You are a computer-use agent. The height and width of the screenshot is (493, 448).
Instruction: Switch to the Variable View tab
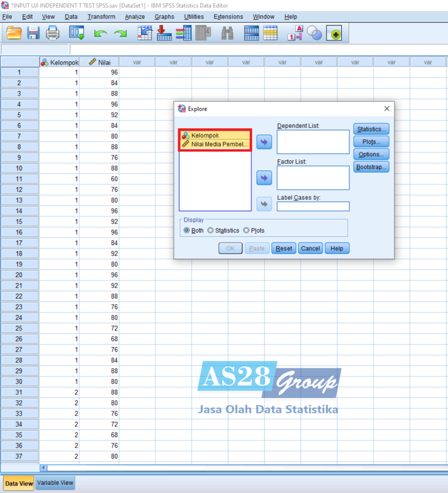(55, 483)
